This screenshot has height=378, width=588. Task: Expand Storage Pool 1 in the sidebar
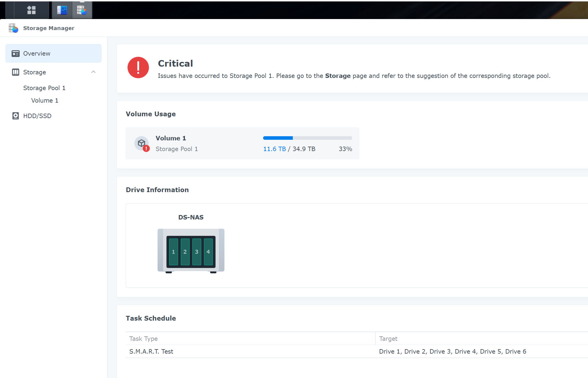pos(44,88)
